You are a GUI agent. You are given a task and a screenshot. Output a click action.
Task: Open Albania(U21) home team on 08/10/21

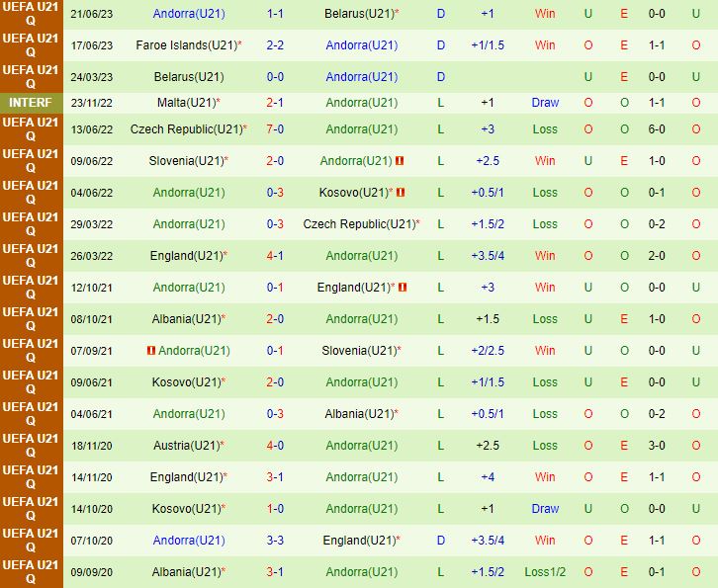click(187, 319)
